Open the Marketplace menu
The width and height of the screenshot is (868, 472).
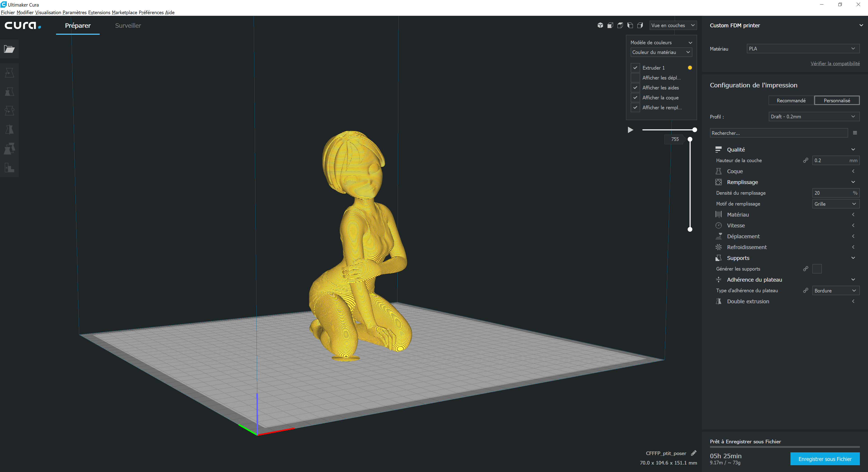(x=124, y=12)
